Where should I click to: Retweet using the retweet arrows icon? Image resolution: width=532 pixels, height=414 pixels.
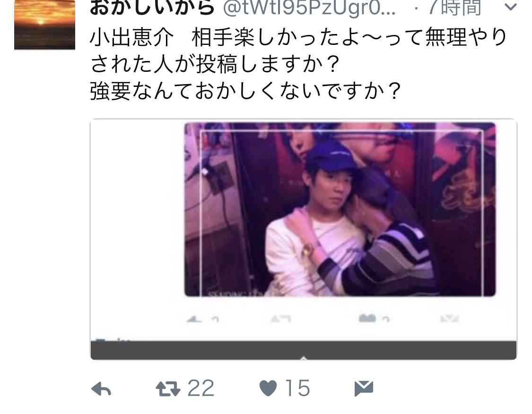(x=168, y=388)
